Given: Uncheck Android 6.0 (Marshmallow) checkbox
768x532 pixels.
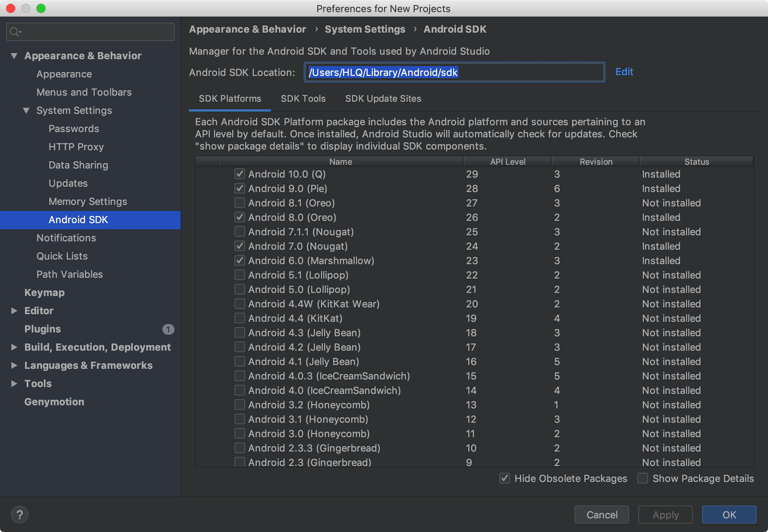Looking at the screenshot, I should pyautogui.click(x=240, y=261).
